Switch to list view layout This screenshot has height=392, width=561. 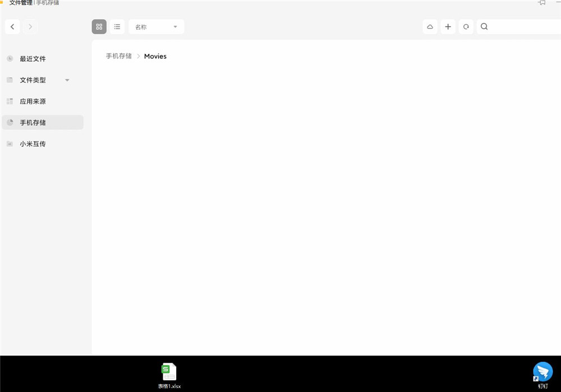pos(117,26)
